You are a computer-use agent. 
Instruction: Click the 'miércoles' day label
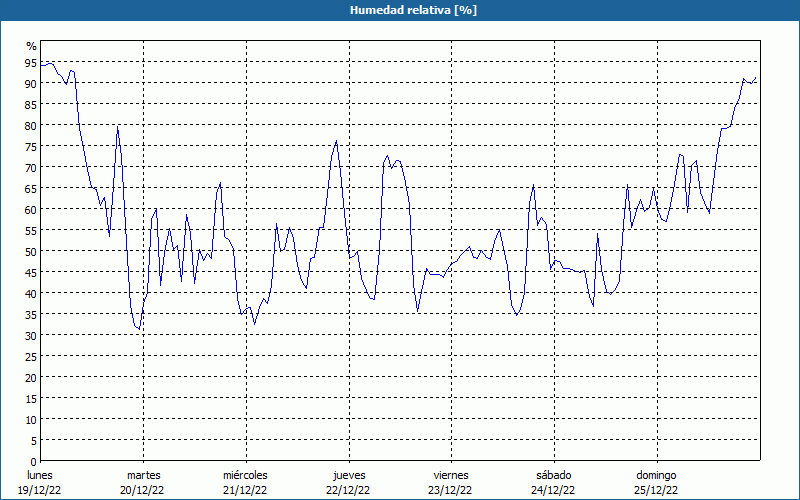click(x=245, y=476)
